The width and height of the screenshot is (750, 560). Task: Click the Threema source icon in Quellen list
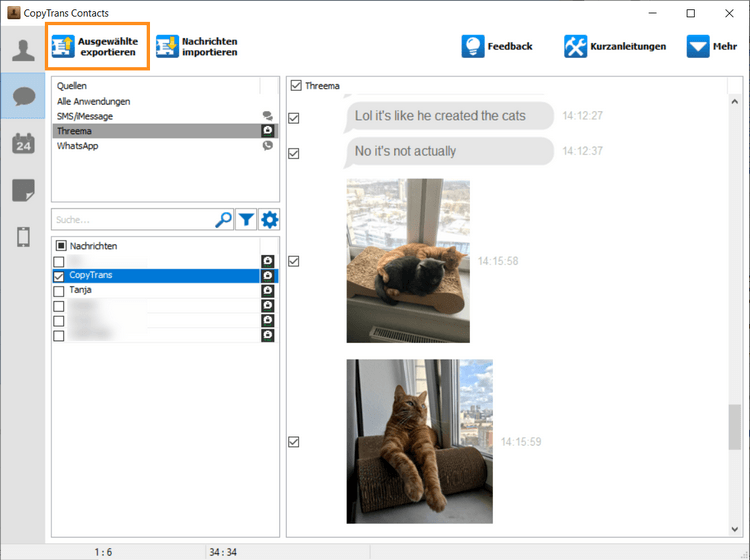click(x=268, y=131)
